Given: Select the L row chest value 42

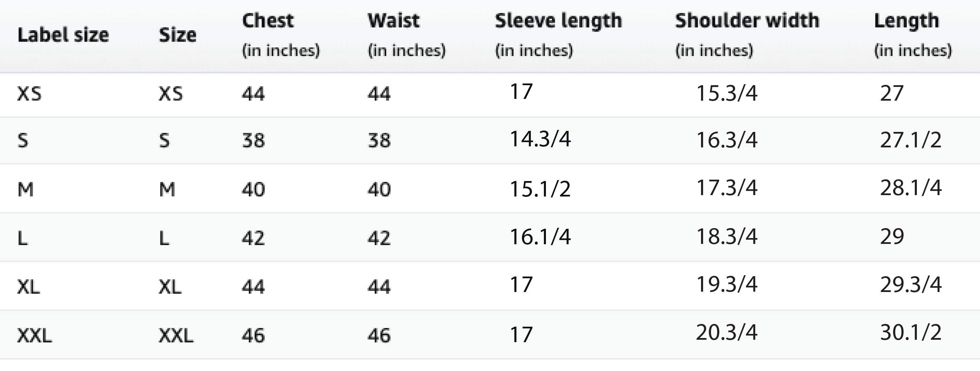Looking at the screenshot, I should click(x=253, y=238).
